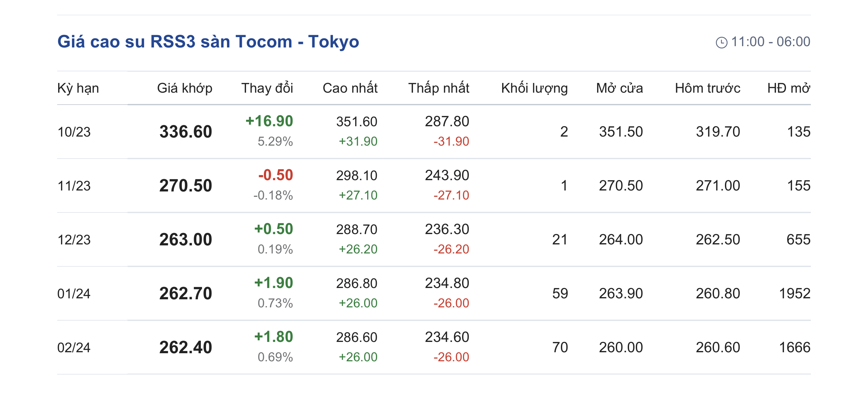
Task: Click the 11:00 - 06:00 trading time
Action: click(770, 42)
